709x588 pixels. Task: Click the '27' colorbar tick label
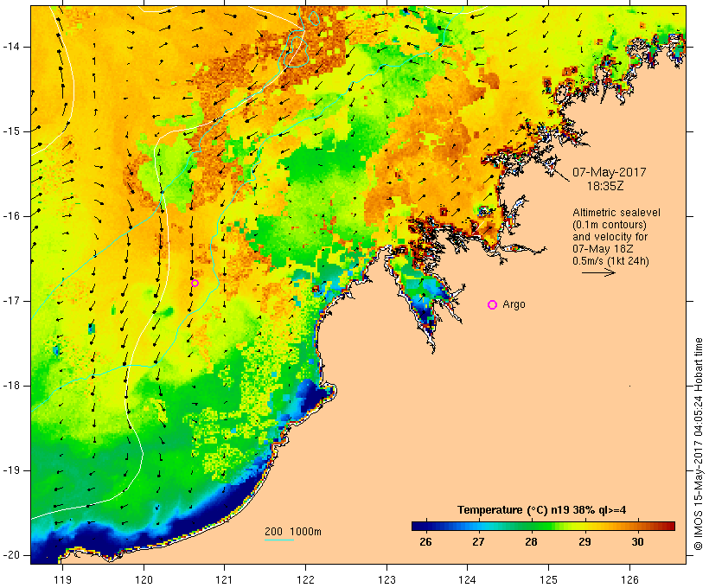tap(478, 541)
